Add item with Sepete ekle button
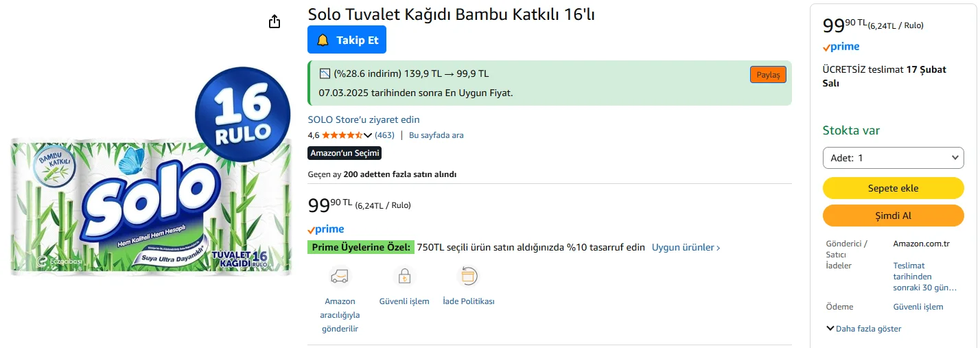This screenshot has width=980, height=348. [x=893, y=188]
